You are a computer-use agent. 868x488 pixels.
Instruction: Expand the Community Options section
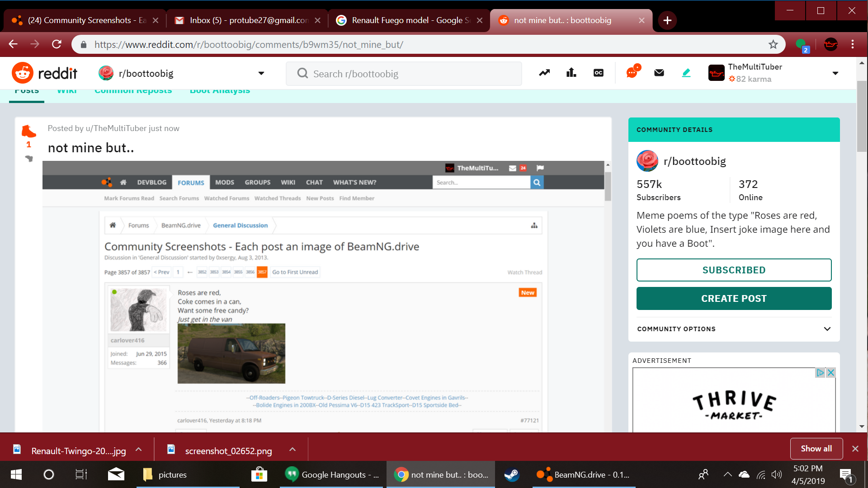pyautogui.click(x=734, y=329)
